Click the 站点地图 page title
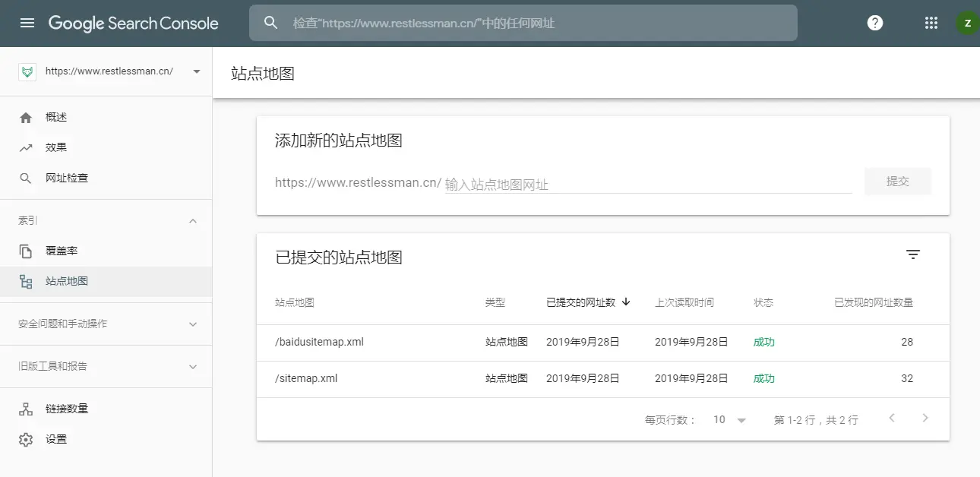980x477 pixels. 263,74
